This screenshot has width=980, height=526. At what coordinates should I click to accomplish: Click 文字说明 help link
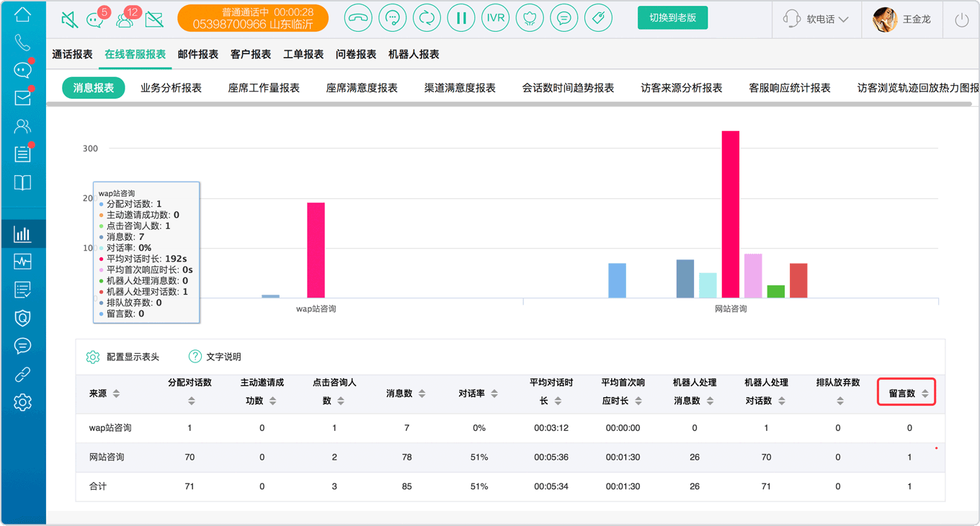click(215, 357)
